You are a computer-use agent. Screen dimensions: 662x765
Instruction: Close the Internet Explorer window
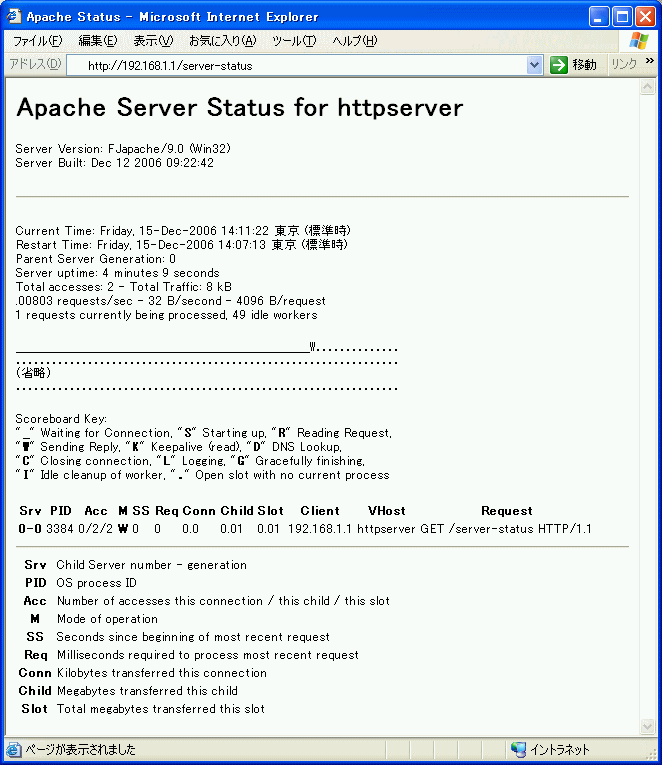[646, 17]
